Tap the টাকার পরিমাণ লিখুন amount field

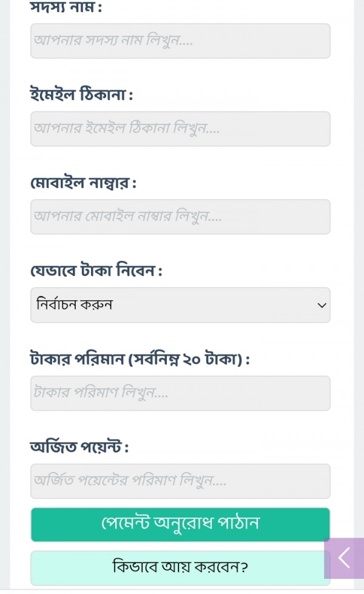coord(180,393)
